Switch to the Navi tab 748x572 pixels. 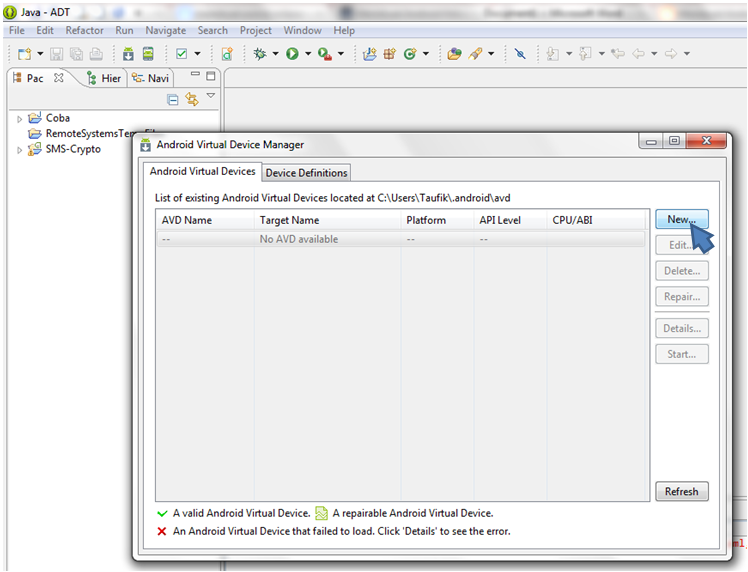pos(150,78)
